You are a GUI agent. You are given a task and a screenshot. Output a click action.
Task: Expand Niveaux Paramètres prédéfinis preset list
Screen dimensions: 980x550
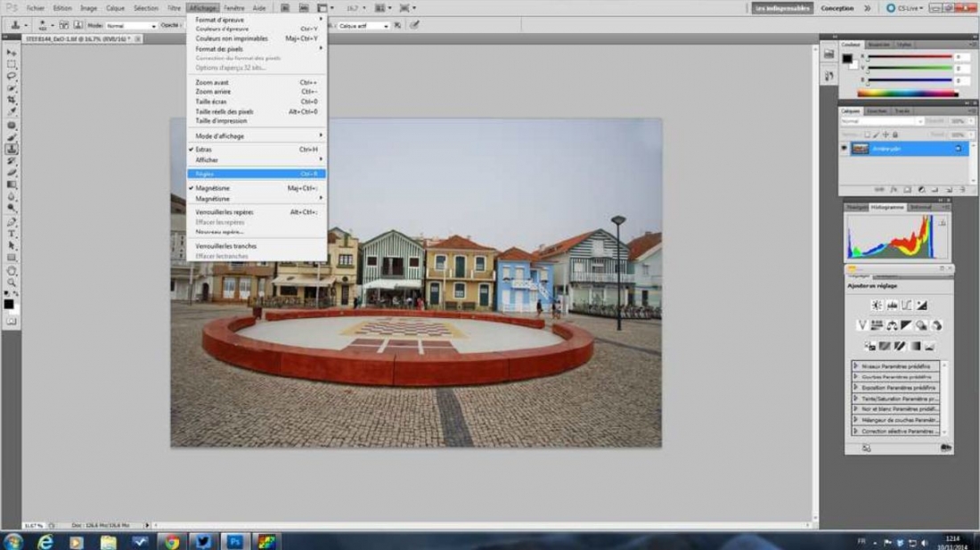pos(894,366)
